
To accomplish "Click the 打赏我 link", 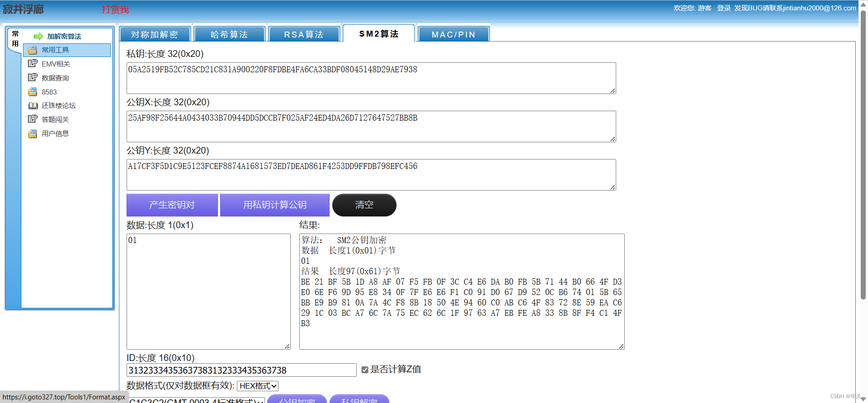I will (115, 9).
